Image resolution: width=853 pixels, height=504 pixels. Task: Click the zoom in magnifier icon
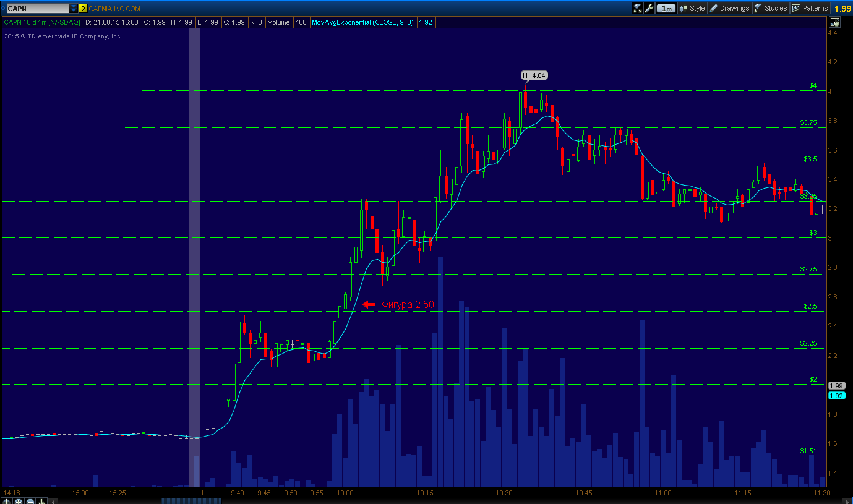coord(19,501)
